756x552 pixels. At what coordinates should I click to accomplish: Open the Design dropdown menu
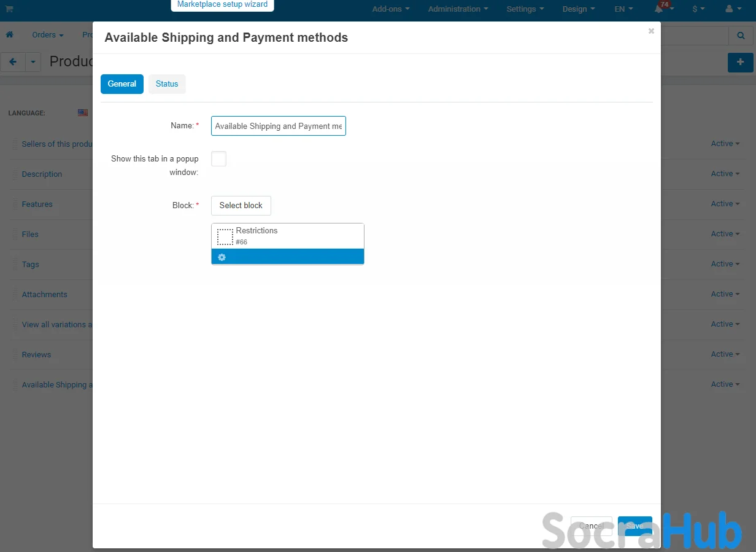pyautogui.click(x=578, y=9)
